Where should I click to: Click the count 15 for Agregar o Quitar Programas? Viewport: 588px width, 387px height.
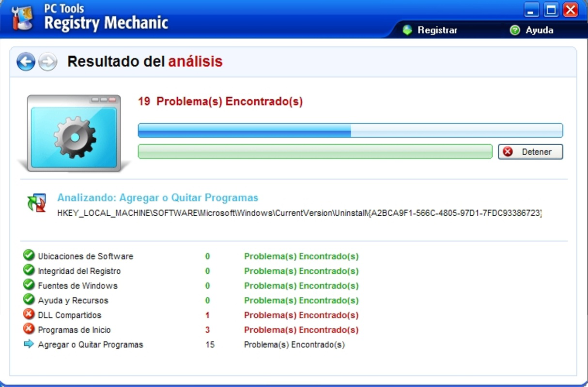tap(209, 345)
